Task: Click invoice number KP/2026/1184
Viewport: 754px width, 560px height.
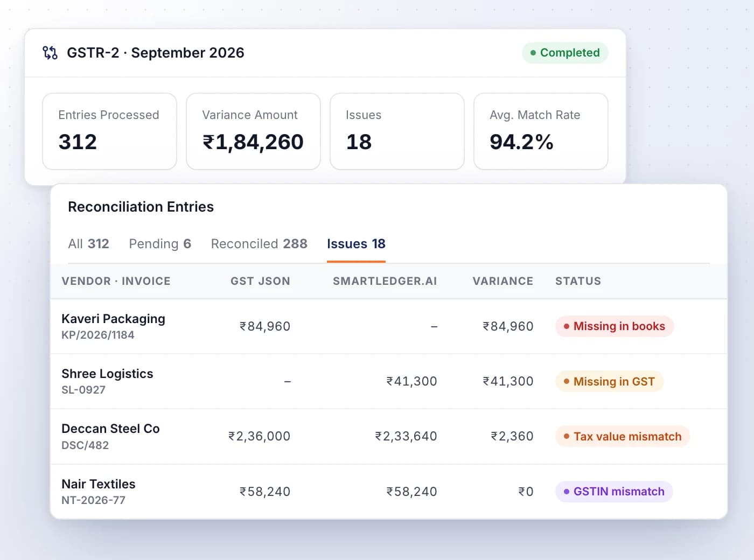Action: (x=98, y=335)
